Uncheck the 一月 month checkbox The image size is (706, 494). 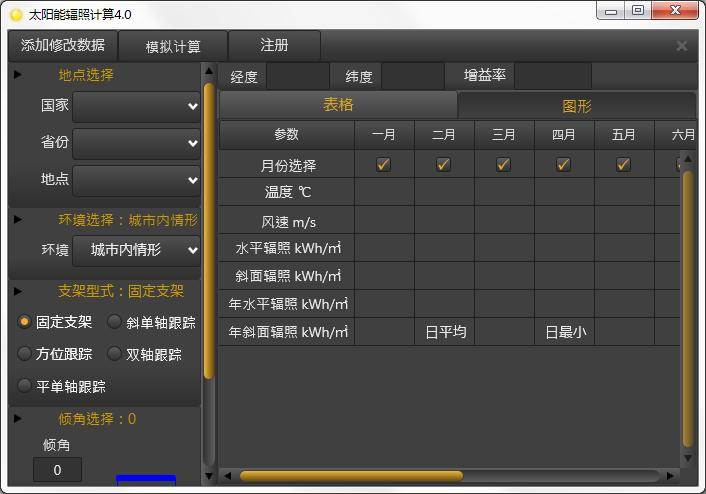[383, 164]
